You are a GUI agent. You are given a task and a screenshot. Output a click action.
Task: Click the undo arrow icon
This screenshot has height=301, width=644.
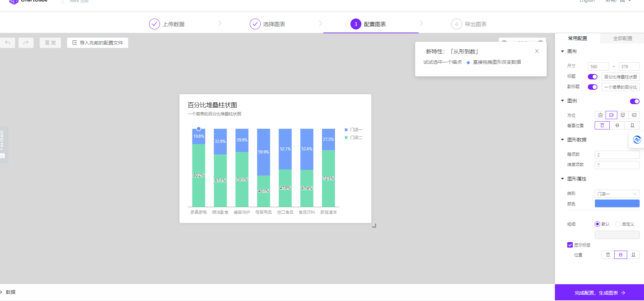(x=8, y=43)
